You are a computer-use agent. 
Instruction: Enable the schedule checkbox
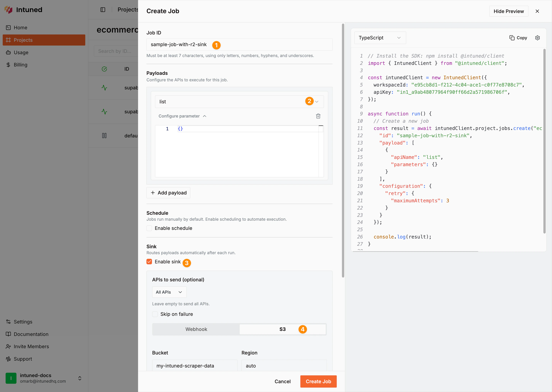149,228
